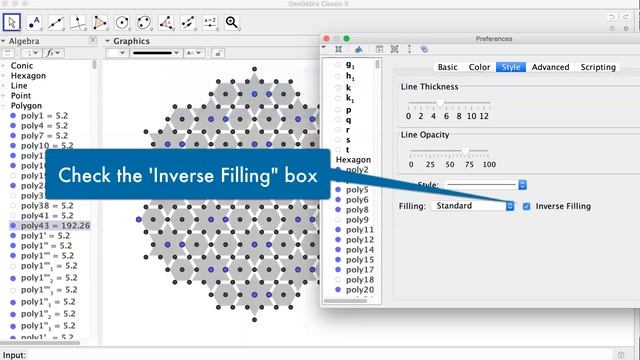
Task: Click the Line Thickness slider handle
Action: pos(440,103)
